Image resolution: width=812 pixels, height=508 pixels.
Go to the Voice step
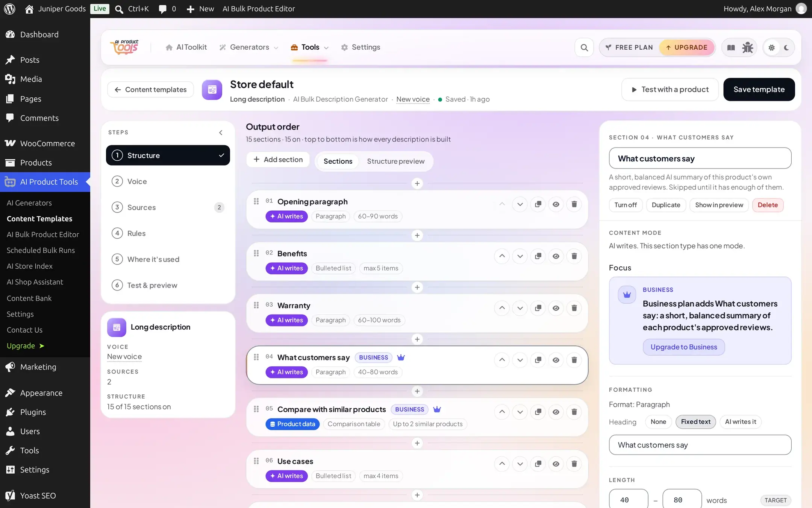coord(168,181)
